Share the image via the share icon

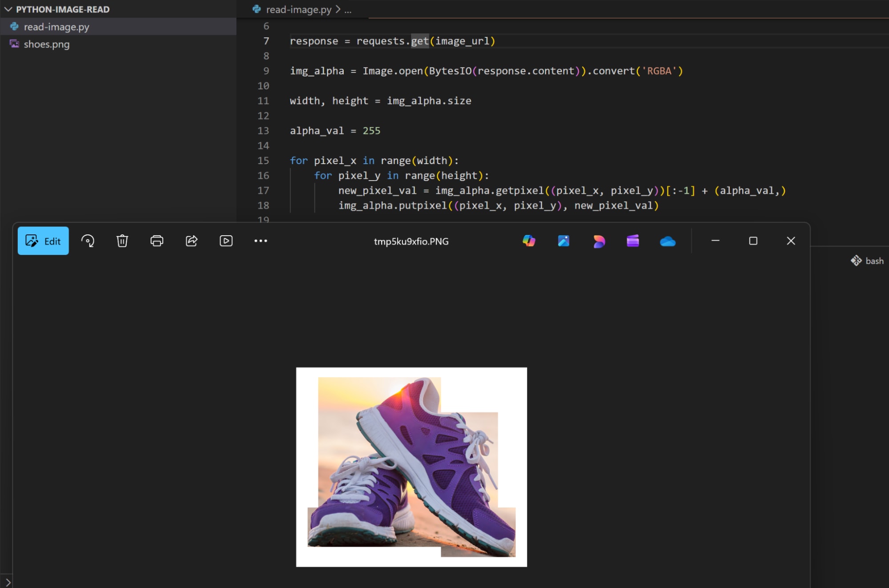(x=191, y=241)
